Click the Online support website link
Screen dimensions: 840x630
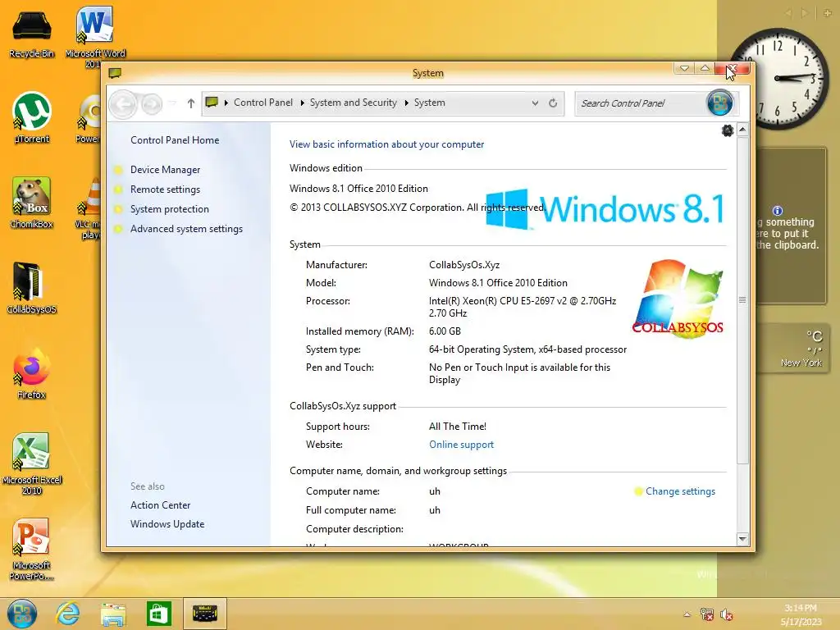click(461, 445)
